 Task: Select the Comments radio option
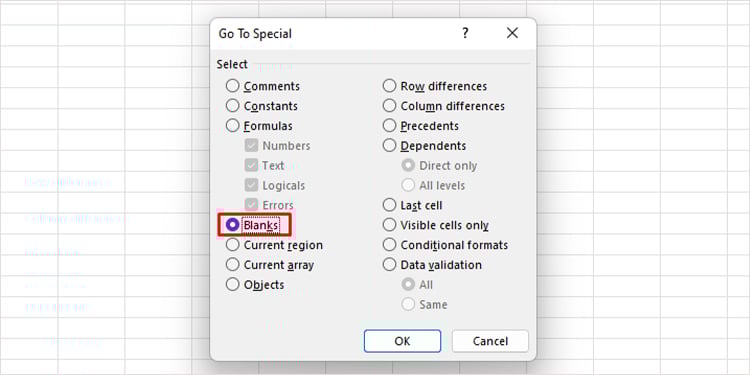263,86
